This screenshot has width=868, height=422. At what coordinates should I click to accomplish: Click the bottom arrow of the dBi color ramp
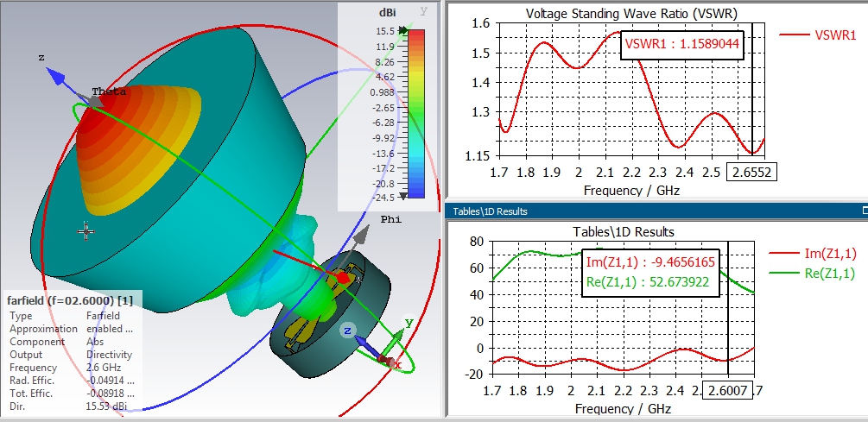click(403, 196)
